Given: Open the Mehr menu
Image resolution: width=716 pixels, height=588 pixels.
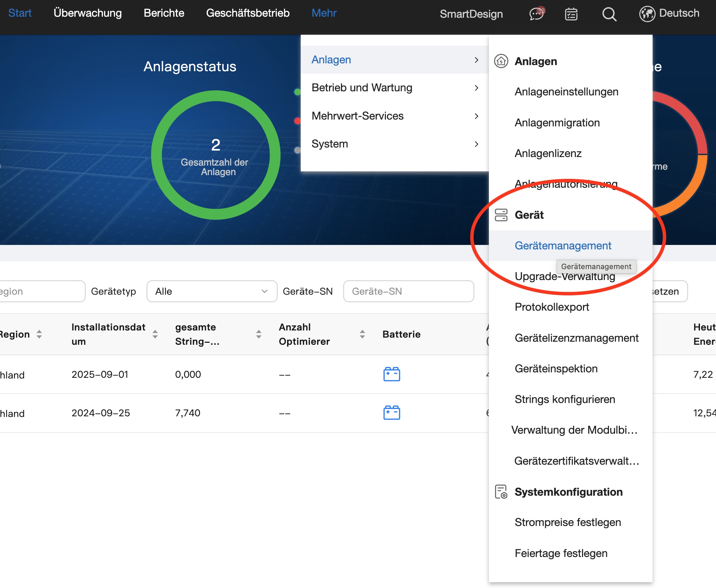Looking at the screenshot, I should point(324,13).
